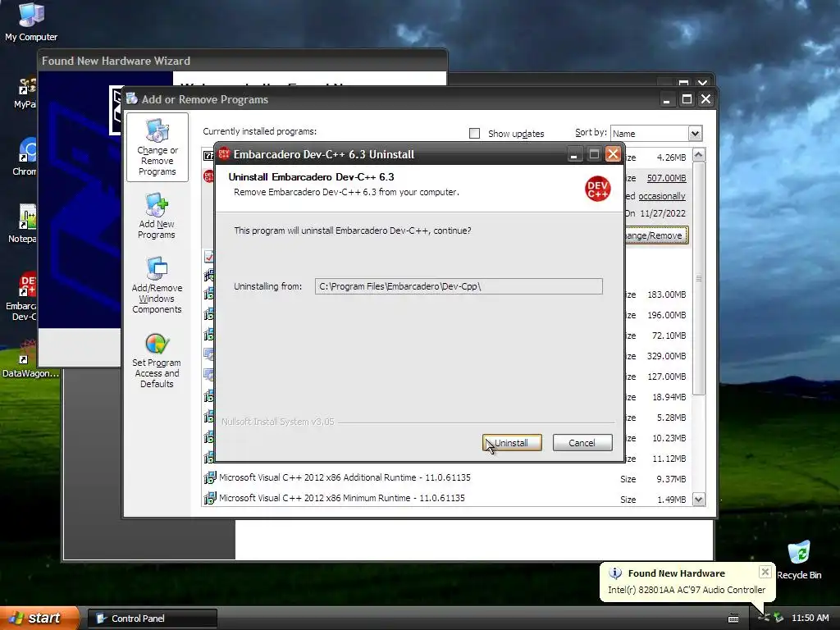
Task: Click the safely remove hardware tray icon
Action: (778, 618)
